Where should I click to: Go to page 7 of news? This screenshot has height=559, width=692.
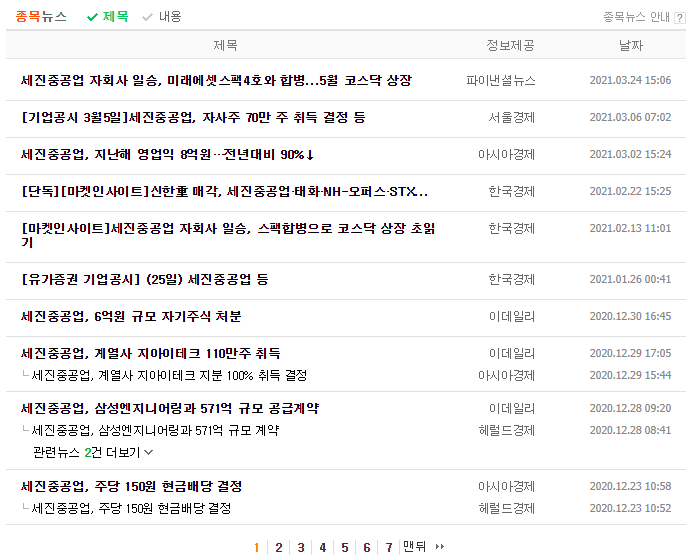point(389,548)
